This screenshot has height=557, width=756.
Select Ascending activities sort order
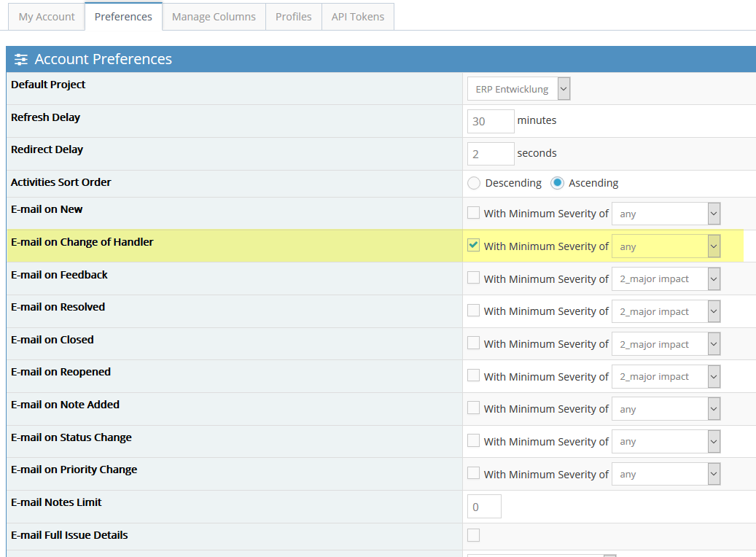(557, 183)
